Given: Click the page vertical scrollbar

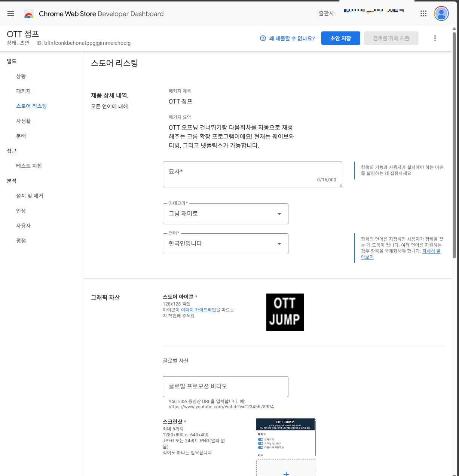Looking at the screenshot, I should click(455, 145).
